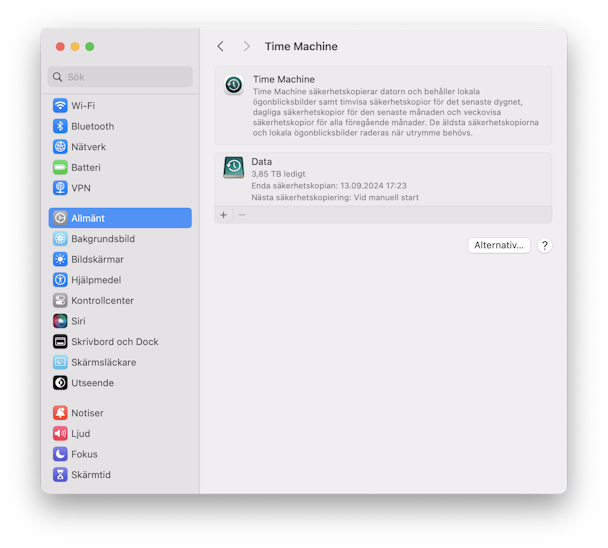Image resolution: width=608 pixels, height=548 pixels.
Task: Click the VPN icon in sidebar
Action: (x=60, y=188)
